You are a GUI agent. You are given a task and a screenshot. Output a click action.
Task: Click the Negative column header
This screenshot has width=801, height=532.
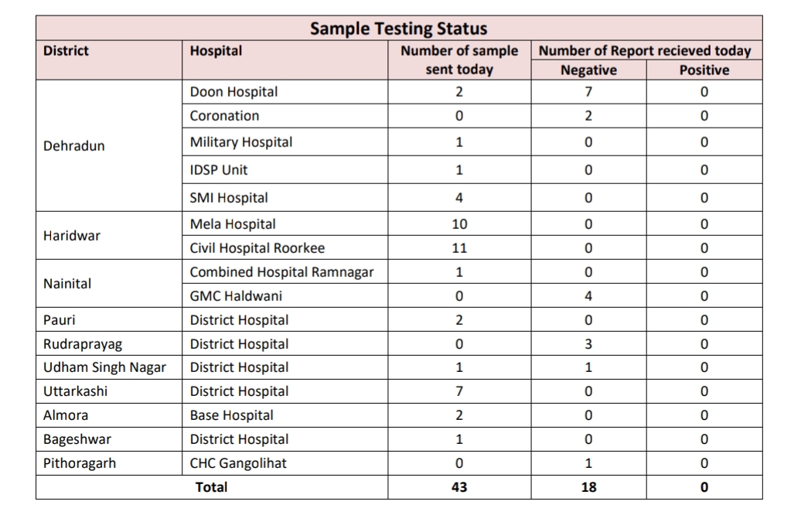[588, 70]
